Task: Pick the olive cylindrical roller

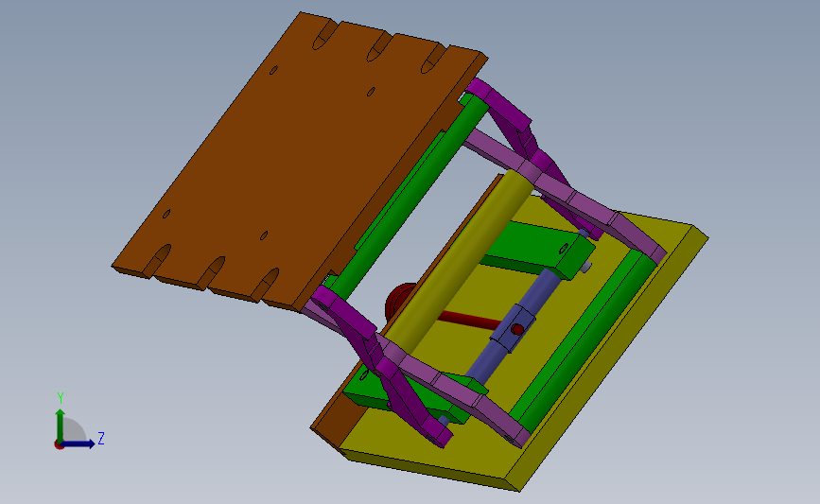Action: [461, 261]
